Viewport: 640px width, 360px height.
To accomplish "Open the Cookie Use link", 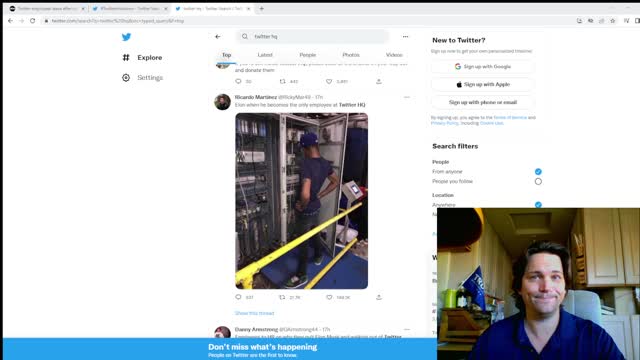I will [491, 123].
